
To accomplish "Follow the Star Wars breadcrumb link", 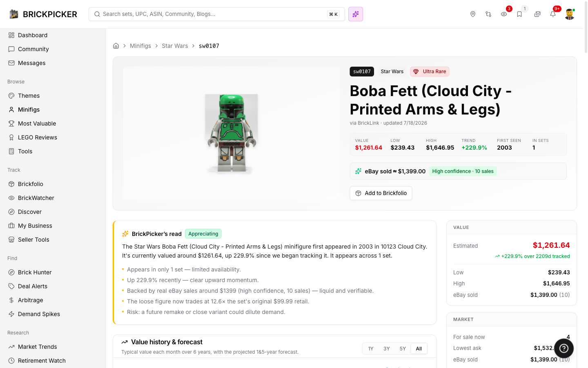I will point(175,46).
